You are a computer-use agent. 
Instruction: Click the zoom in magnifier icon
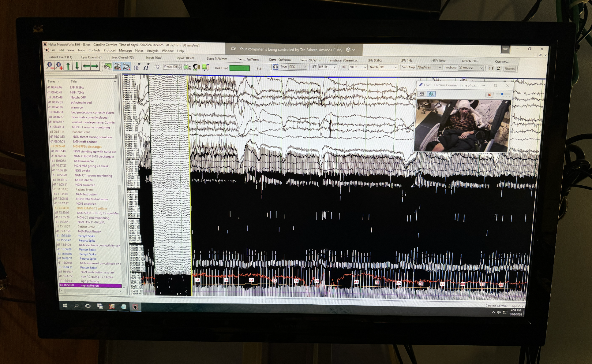coord(59,66)
